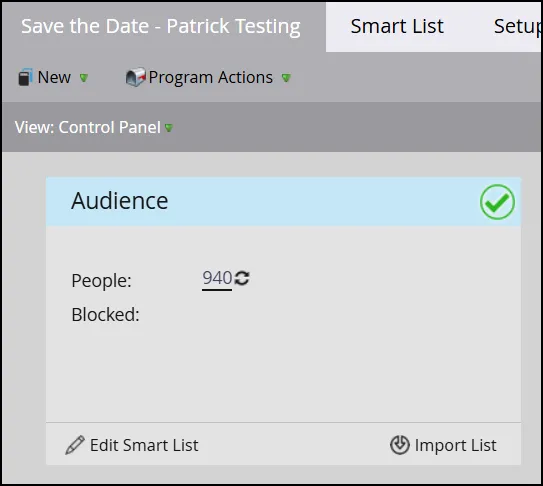Image resolution: width=543 pixels, height=486 pixels.
Task: Click the Program Actions mailbox icon
Action: point(135,77)
